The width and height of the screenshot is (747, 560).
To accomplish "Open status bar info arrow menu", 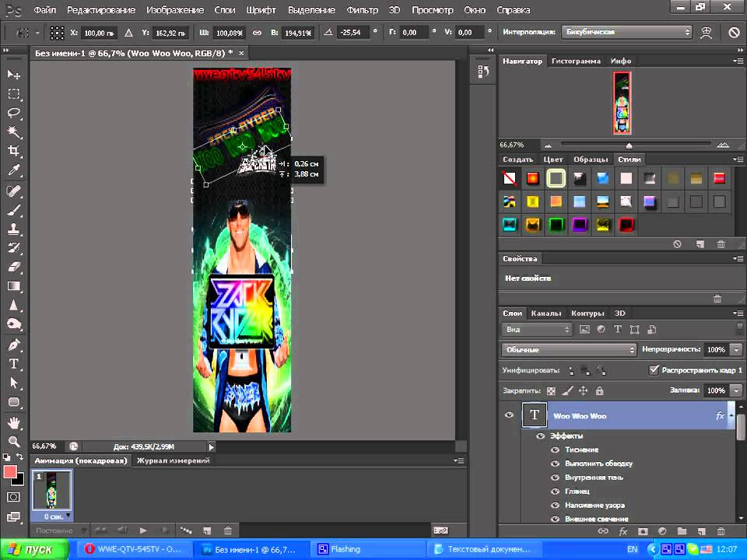I will [211, 446].
